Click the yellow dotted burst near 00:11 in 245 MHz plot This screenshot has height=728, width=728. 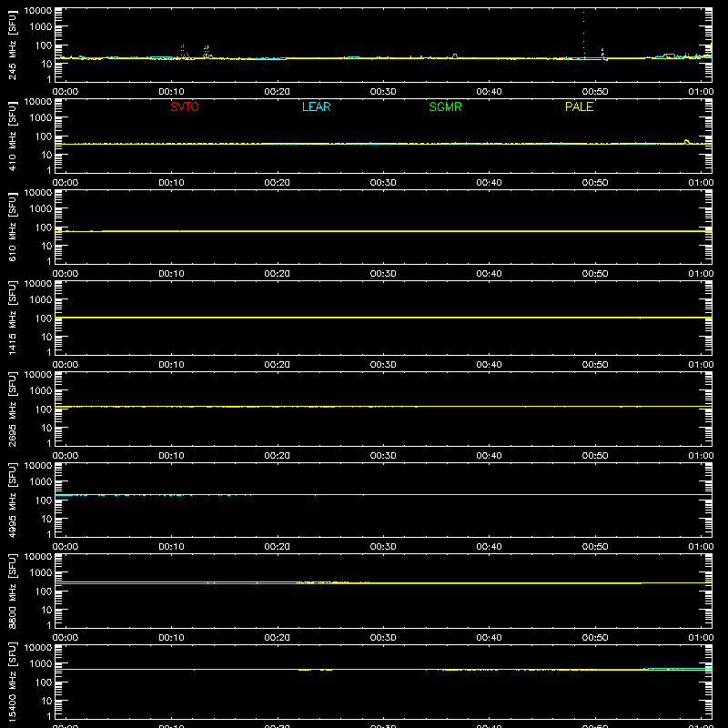pyautogui.click(x=183, y=51)
